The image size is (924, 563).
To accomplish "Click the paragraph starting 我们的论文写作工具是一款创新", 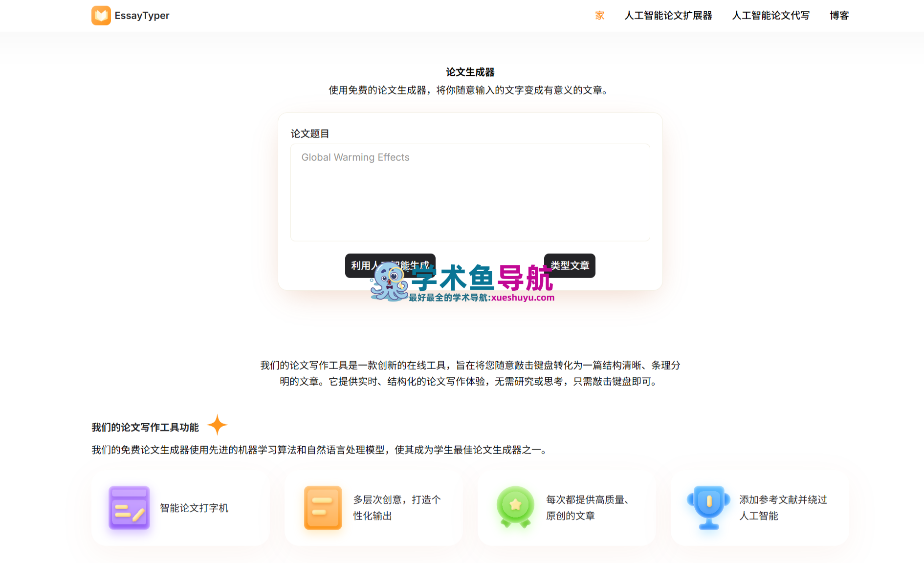I will 470,373.
